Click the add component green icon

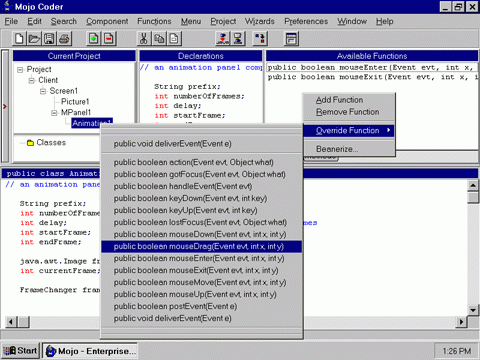tap(94, 39)
